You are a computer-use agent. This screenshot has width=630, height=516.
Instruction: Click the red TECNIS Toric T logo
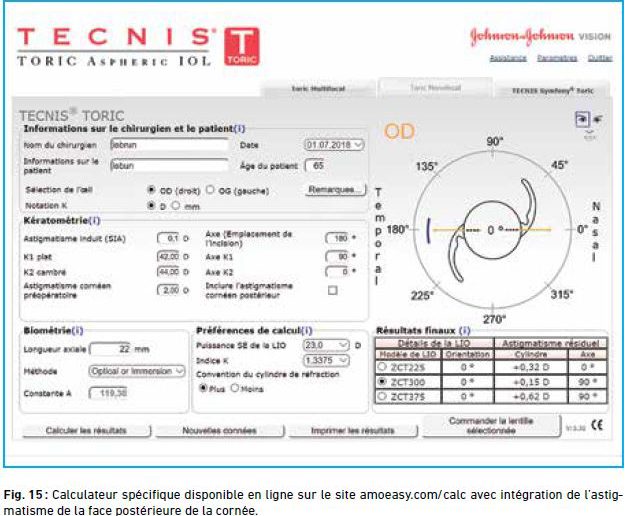(241, 46)
